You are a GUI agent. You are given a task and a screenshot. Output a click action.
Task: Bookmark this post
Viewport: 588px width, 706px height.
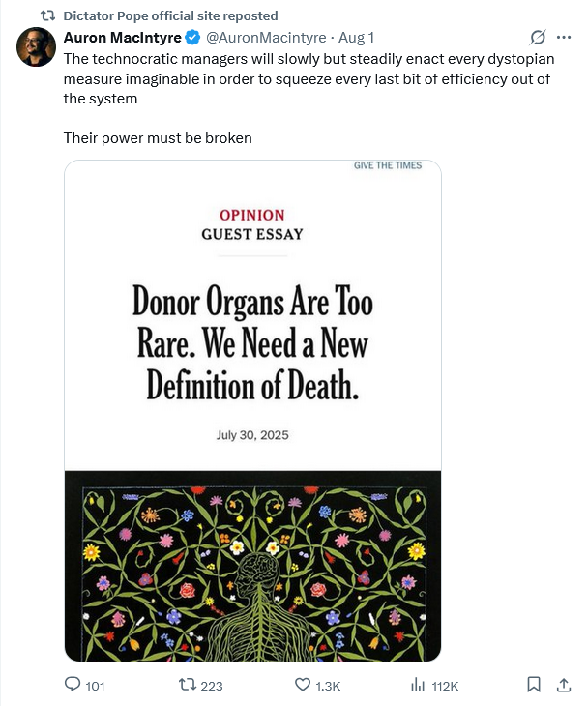[x=533, y=685]
